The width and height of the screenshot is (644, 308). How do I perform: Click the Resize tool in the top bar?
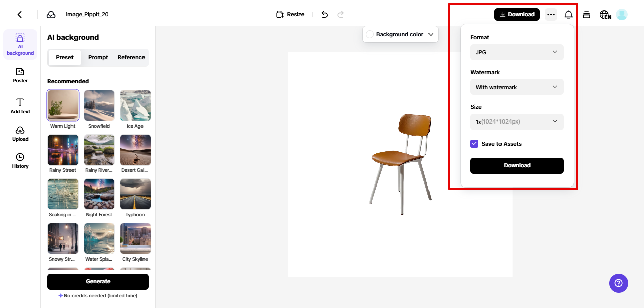tap(290, 14)
